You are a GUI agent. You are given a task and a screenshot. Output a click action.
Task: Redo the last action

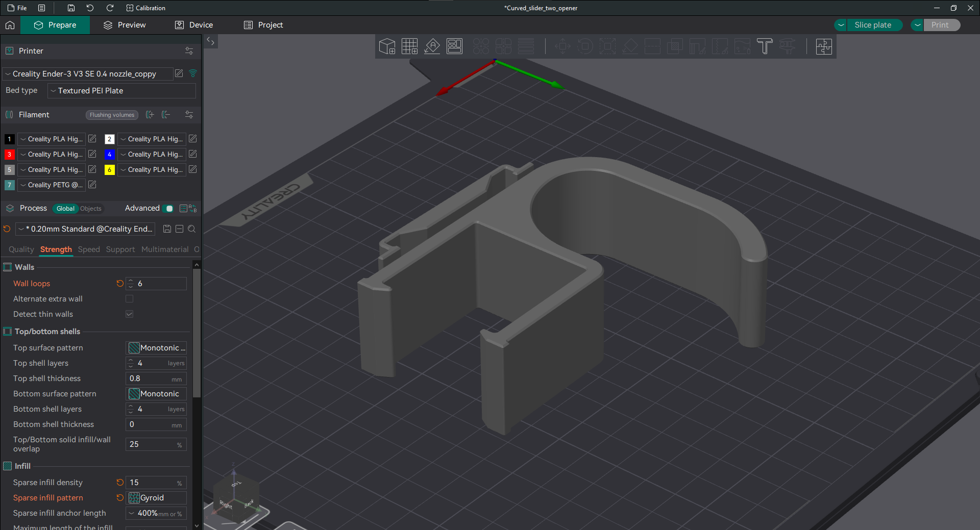[110, 8]
